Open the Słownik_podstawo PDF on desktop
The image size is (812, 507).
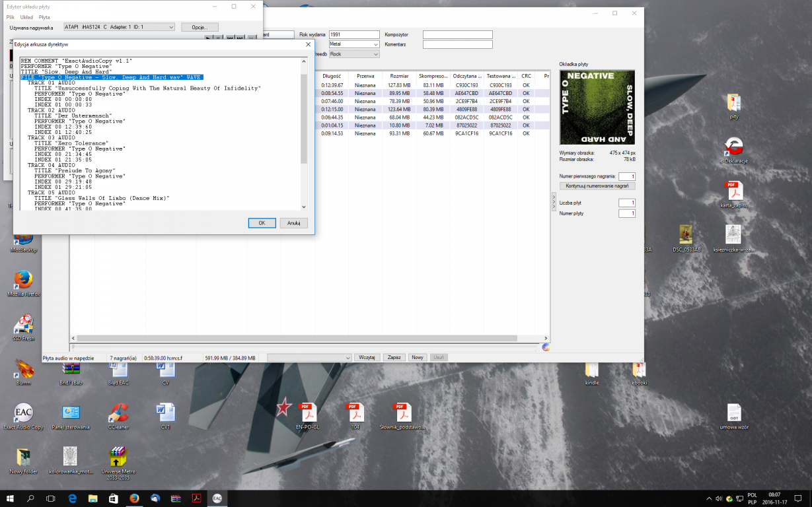(x=402, y=417)
